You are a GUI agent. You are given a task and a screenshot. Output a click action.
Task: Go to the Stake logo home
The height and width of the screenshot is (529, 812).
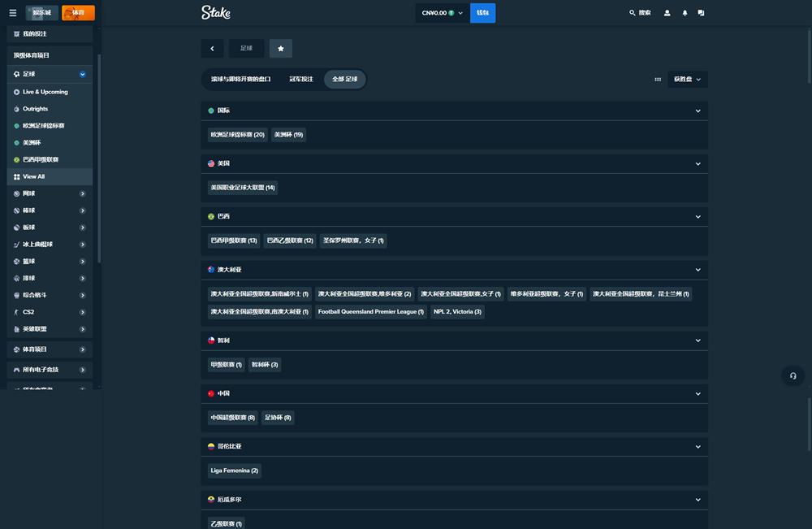(216, 12)
